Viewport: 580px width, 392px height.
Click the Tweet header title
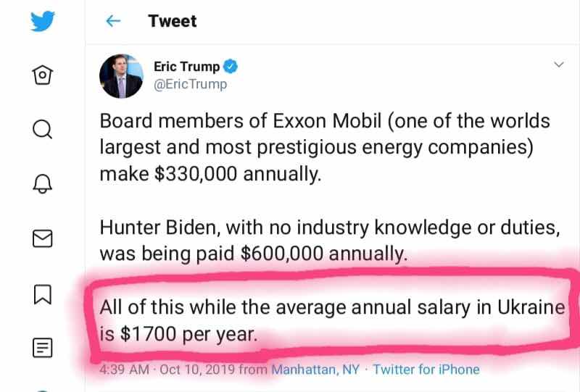pyautogui.click(x=173, y=21)
